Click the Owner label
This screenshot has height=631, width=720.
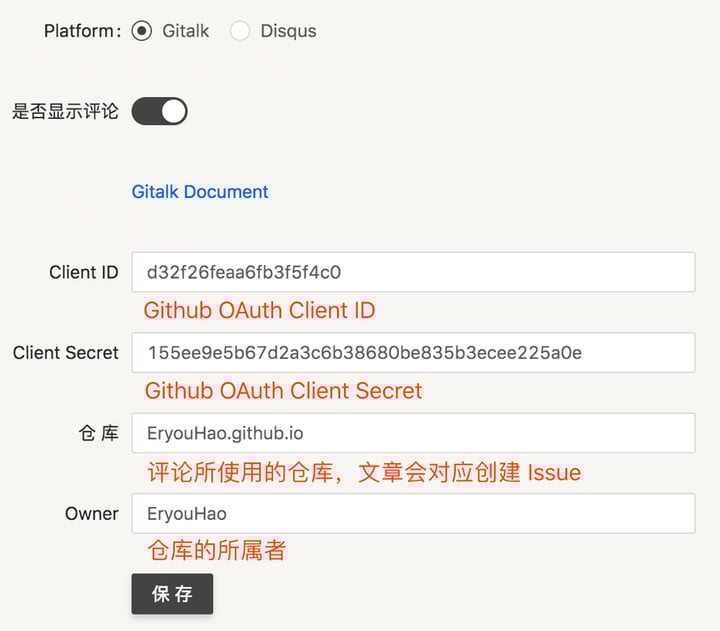[92, 513]
